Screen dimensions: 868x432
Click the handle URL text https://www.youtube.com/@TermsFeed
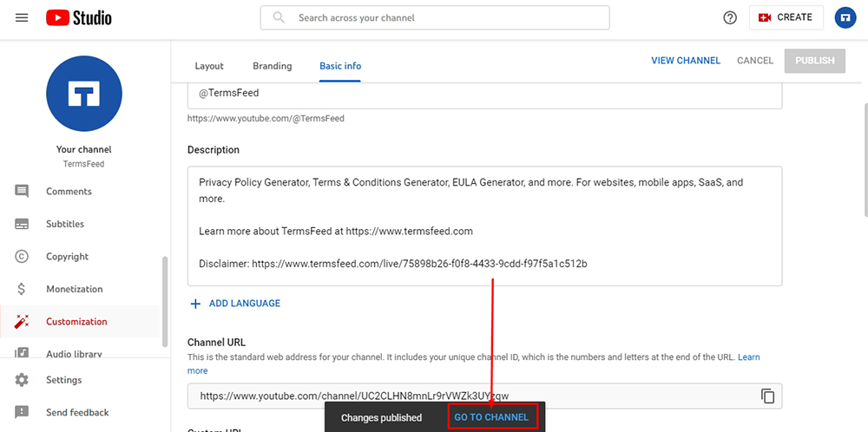(x=266, y=118)
